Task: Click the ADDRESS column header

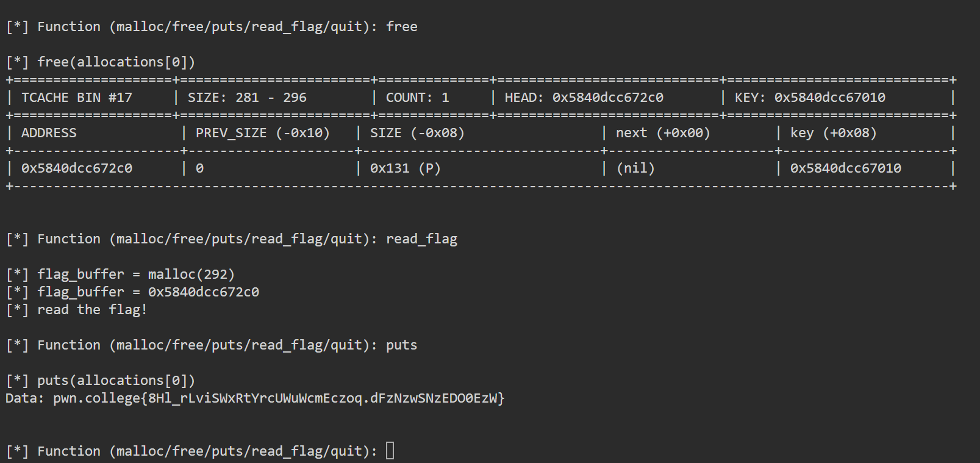Action: [49, 133]
